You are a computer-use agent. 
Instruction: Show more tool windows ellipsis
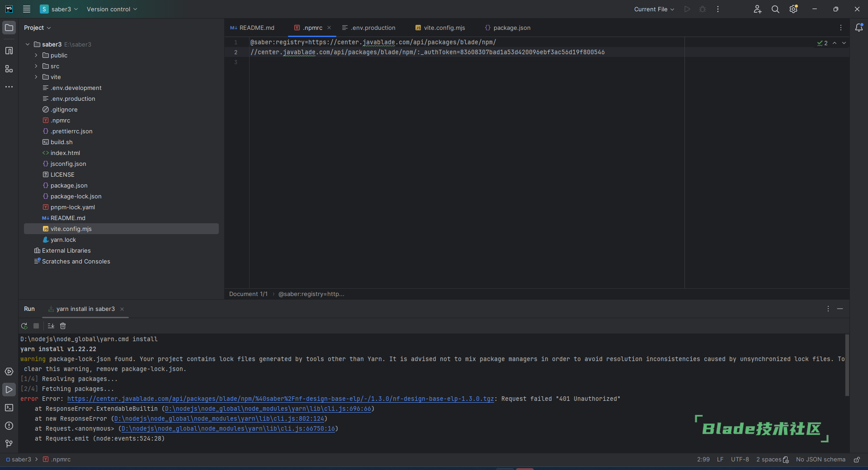click(9, 87)
